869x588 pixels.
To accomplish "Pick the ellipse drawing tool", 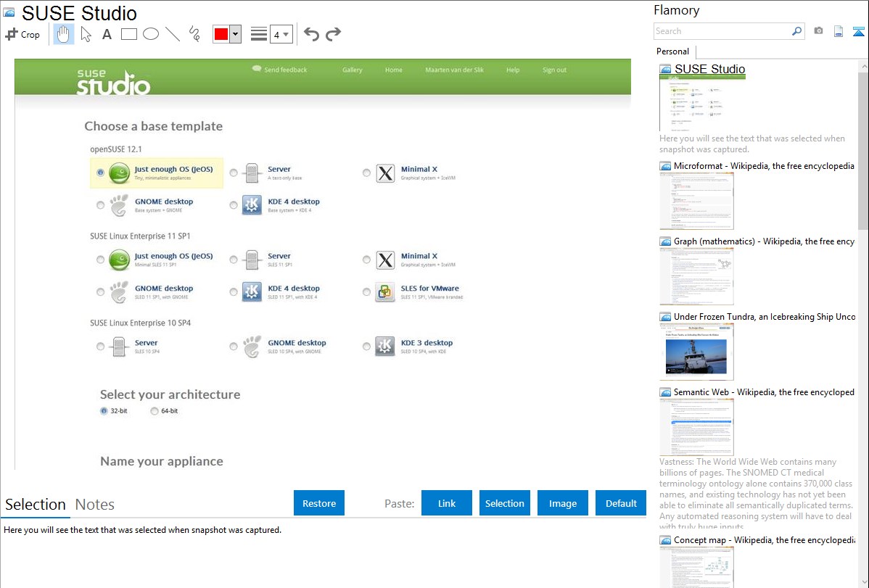I will click(x=151, y=34).
